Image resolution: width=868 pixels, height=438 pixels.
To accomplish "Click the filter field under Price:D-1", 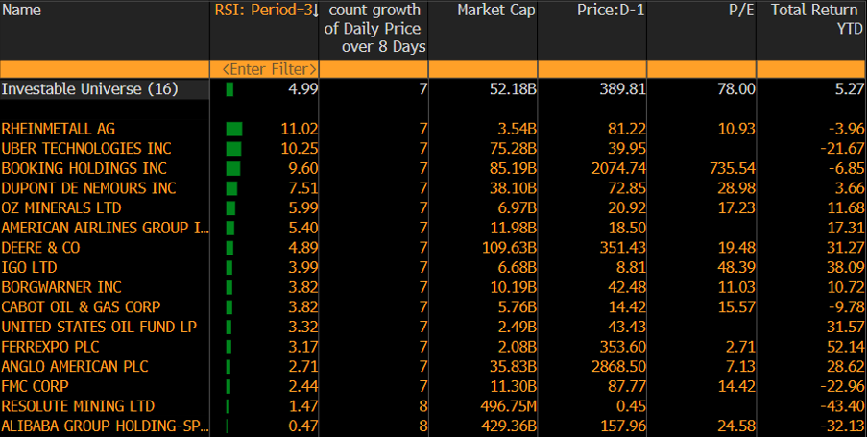I will pyautogui.click(x=591, y=68).
